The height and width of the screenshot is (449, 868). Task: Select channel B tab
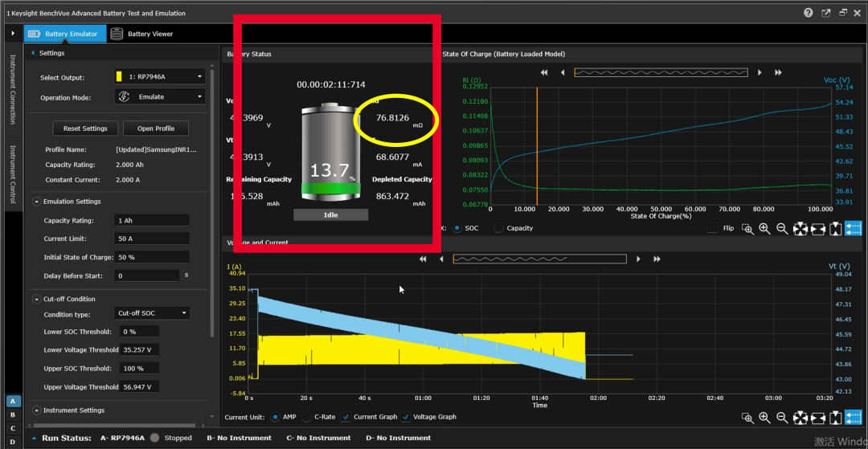[12, 414]
